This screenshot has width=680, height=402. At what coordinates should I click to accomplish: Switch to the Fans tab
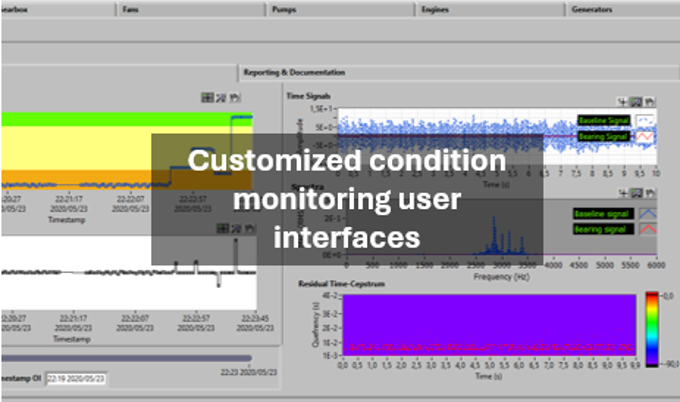coord(130,8)
